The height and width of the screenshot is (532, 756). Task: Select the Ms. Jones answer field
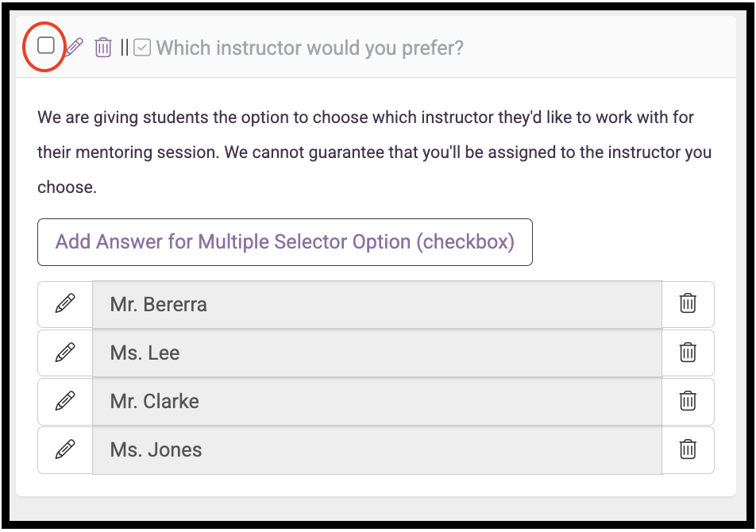[377, 450]
